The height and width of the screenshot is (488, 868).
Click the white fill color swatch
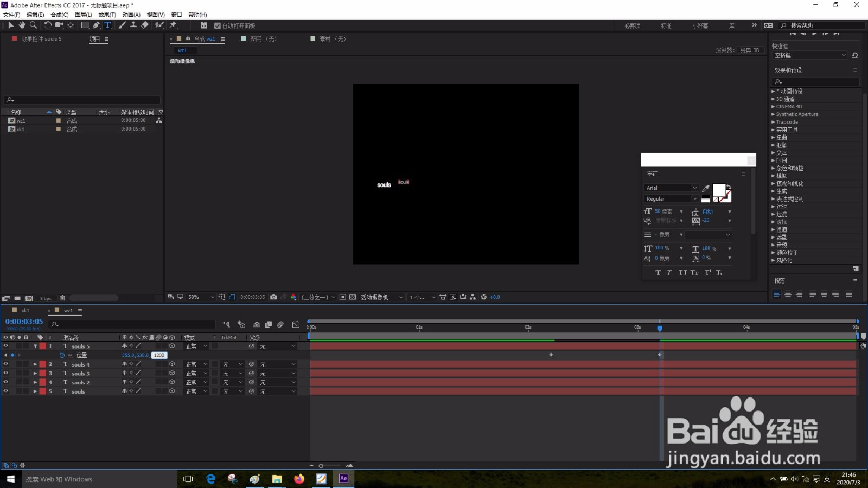point(719,190)
